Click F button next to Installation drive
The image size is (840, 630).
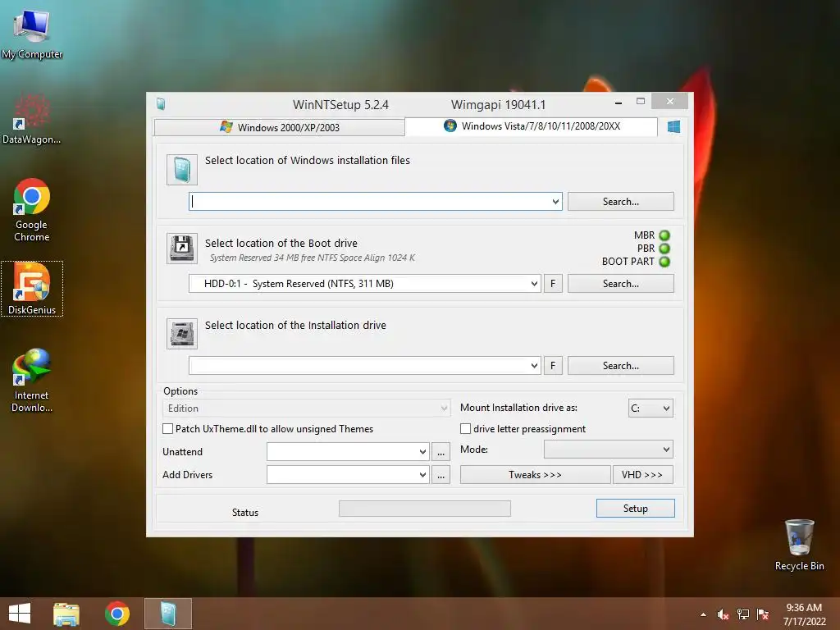[x=553, y=365]
